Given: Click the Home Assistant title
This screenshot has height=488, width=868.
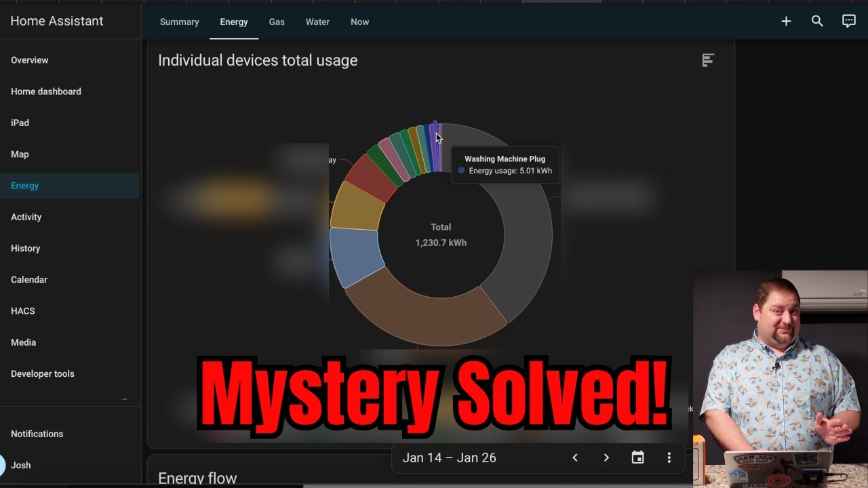Looking at the screenshot, I should [57, 21].
